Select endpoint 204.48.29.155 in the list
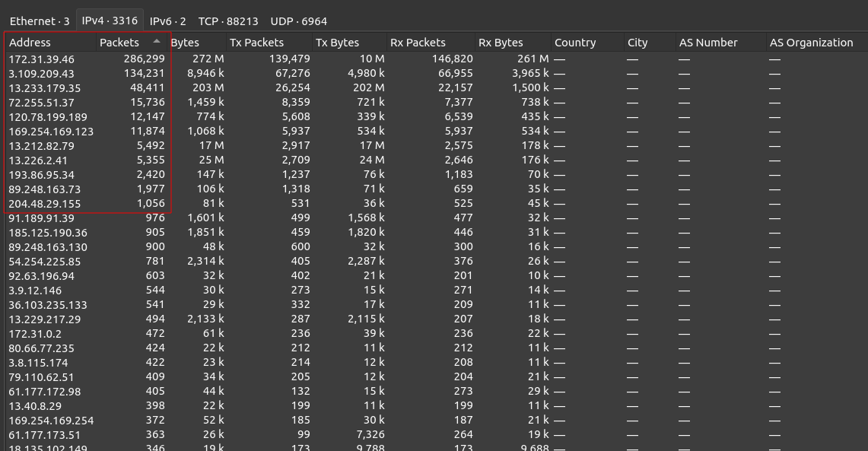The height and width of the screenshot is (451, 868). (x=44, y=204)
